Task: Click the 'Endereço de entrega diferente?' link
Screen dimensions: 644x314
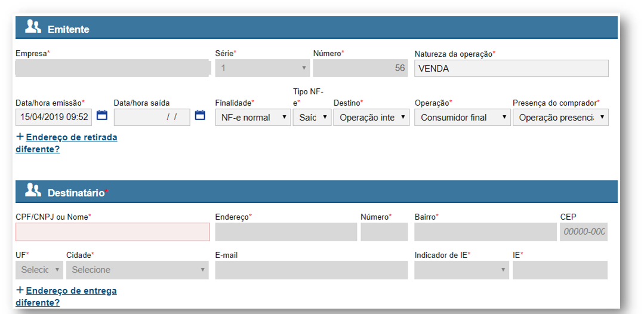Action: tap(71, 291)
